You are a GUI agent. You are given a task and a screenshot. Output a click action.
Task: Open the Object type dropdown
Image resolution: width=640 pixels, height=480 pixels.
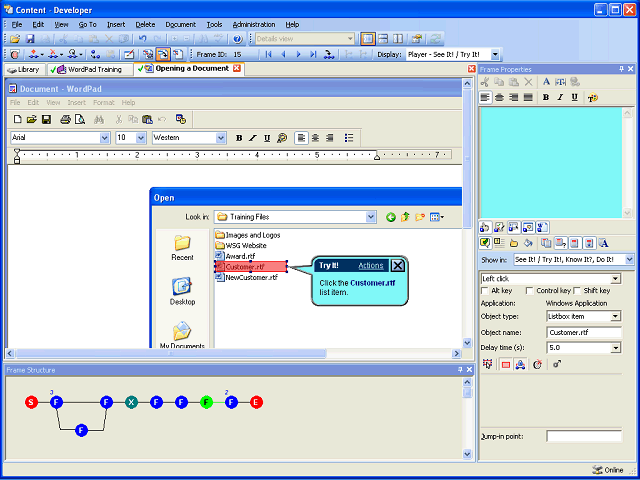coord(615,316)
